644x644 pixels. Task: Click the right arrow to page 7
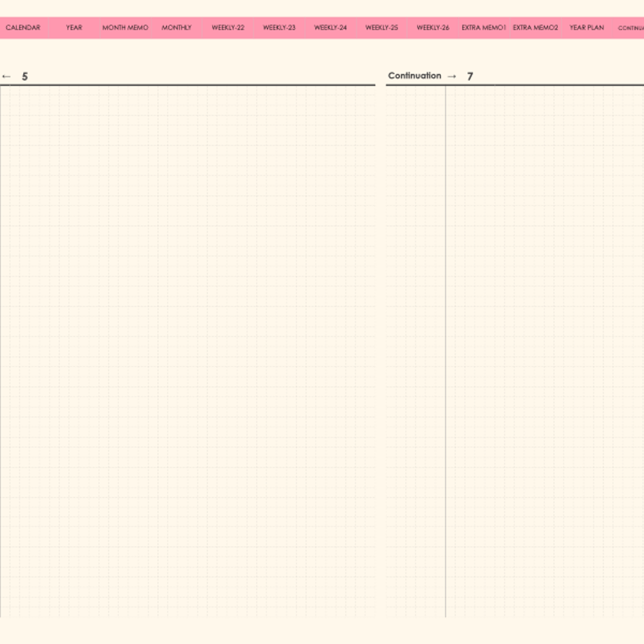point(451,76)
